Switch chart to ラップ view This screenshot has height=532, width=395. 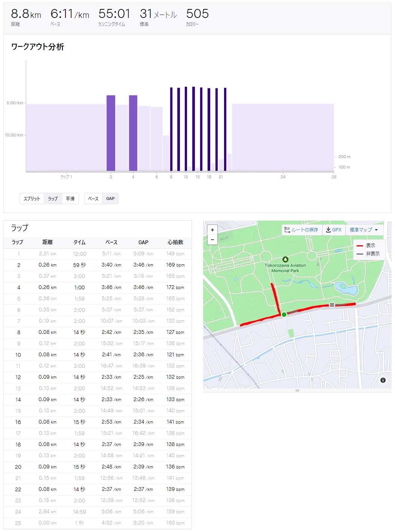pyautogui.click(x=53, y=199)
